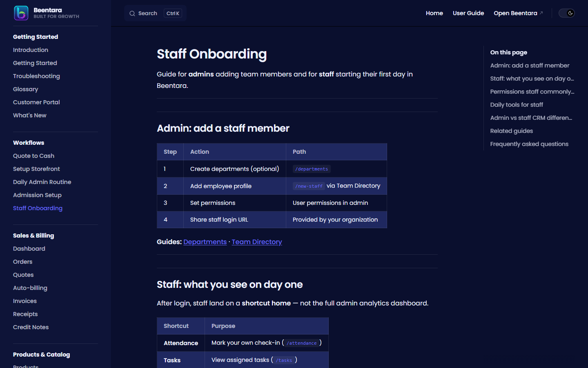Click 'Admin: add a staff member' heading
Viewport: 588px width, 368px height.
coord(223,128)
